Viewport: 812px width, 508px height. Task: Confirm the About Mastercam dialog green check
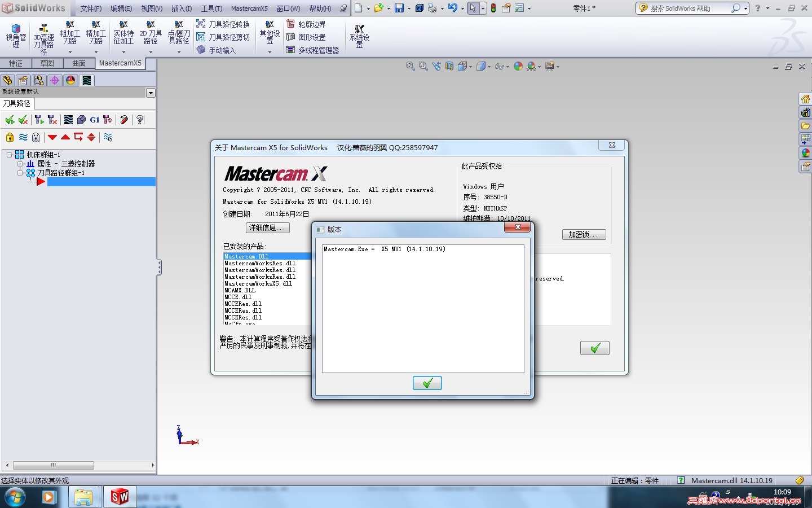point(595,348)
